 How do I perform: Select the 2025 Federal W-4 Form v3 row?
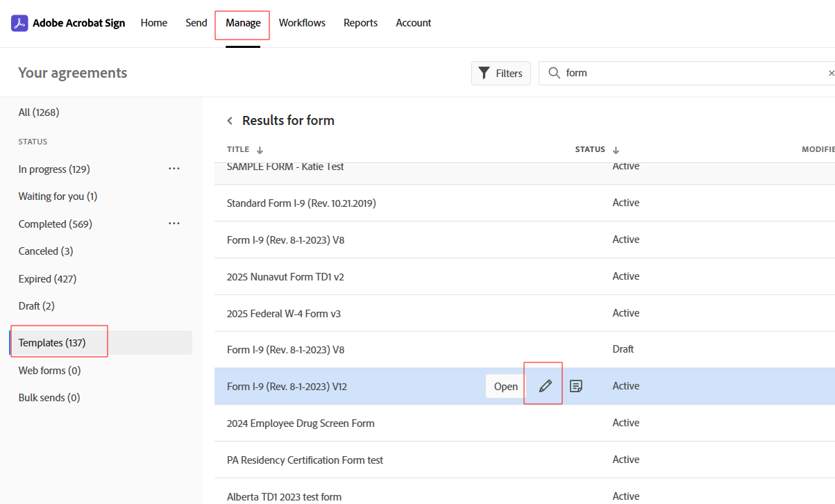[284, 313]
